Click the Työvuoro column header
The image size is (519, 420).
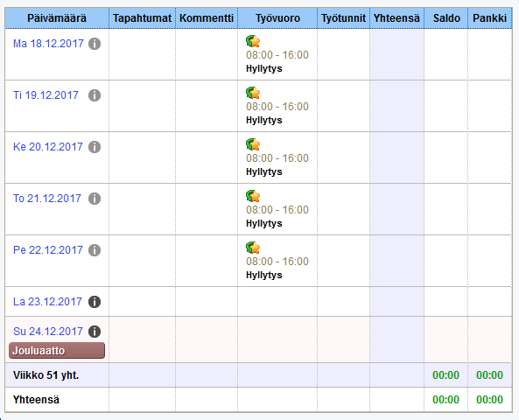click(x=277, y=17)
